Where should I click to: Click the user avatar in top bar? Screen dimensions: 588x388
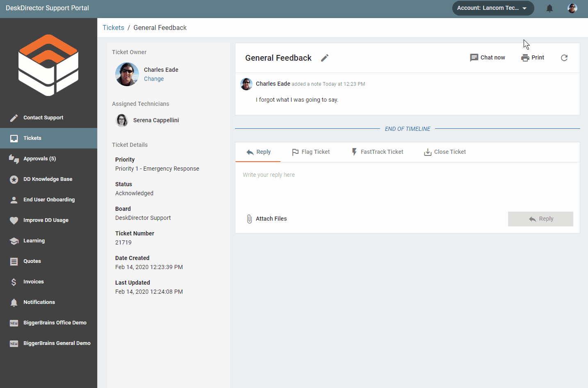pos(572,8)
